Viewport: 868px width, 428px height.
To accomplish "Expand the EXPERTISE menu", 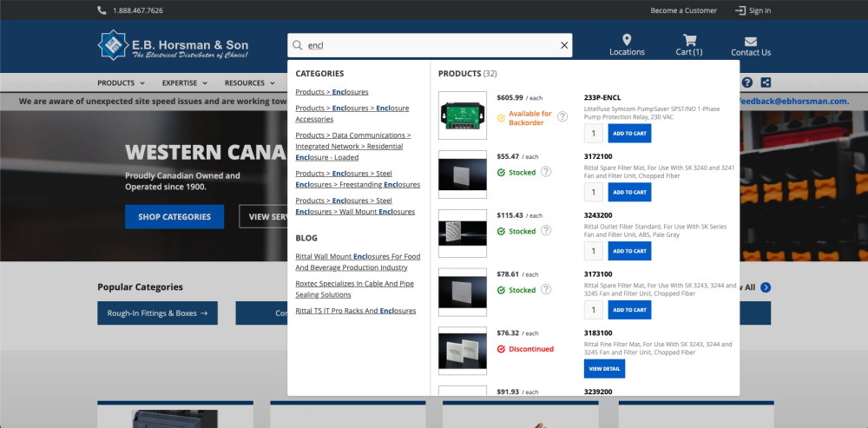I will (x=185, y=83).
